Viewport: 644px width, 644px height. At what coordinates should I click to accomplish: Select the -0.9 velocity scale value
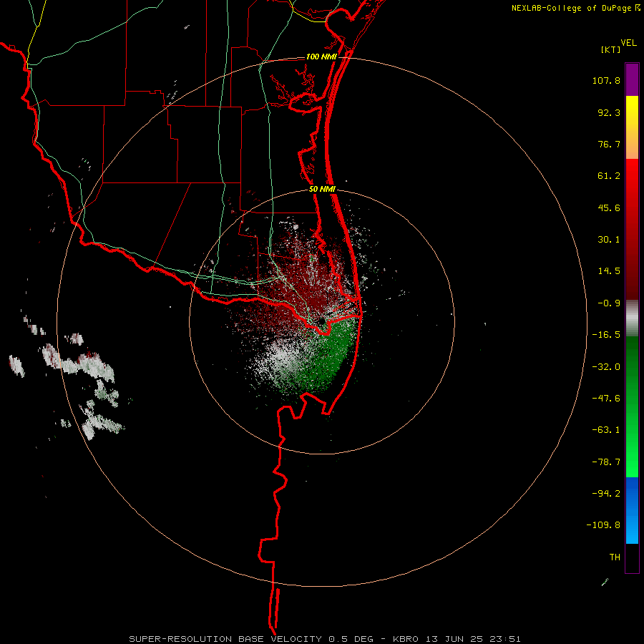(x=609, y=303)
